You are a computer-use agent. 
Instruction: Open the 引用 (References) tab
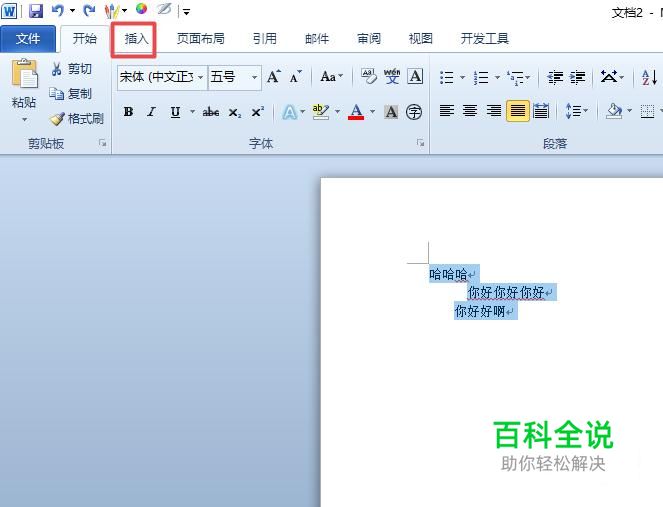(x=265, y=39)
